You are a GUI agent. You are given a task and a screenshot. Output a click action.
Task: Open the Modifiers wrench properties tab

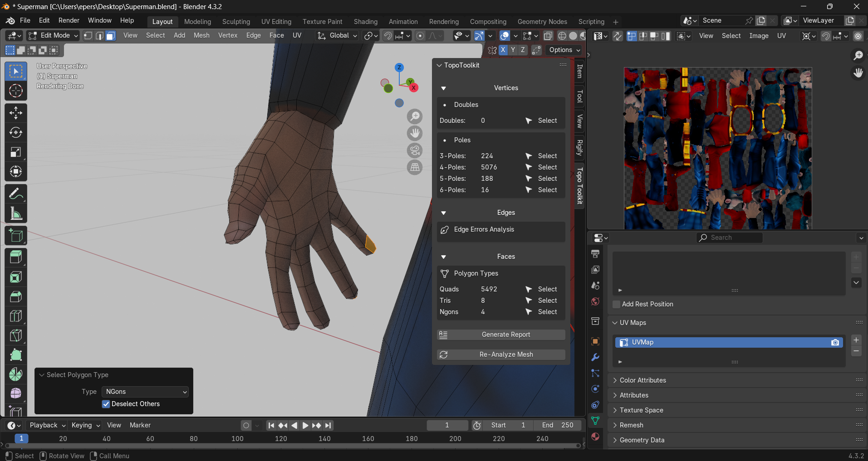point(595,357)
